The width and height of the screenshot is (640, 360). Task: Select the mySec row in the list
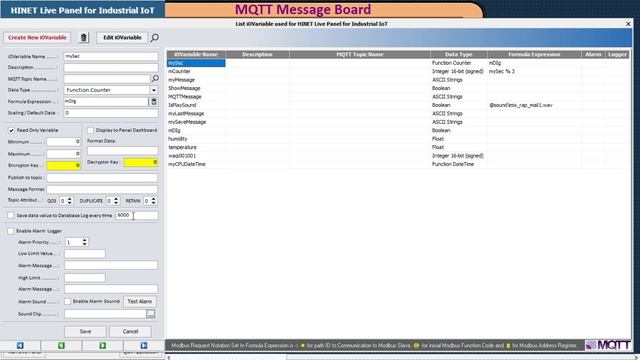point(398,63)
